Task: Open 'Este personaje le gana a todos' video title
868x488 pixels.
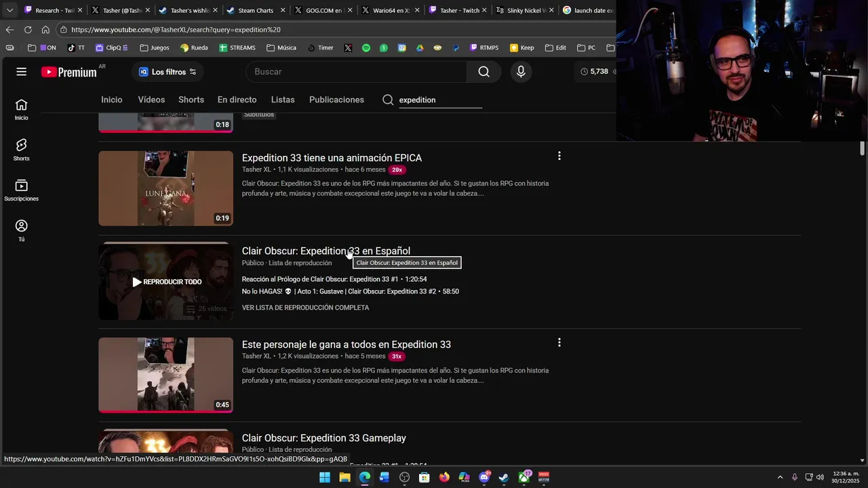Action: click(x=347, y=344)
